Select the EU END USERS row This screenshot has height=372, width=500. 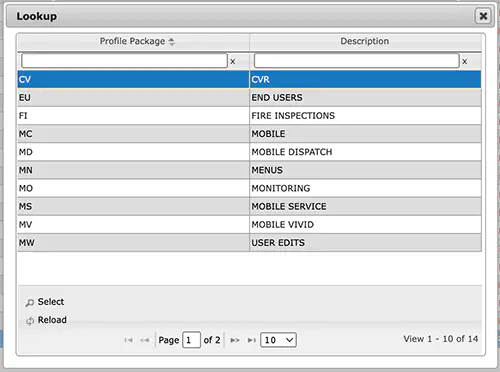[x=249, y=98]
